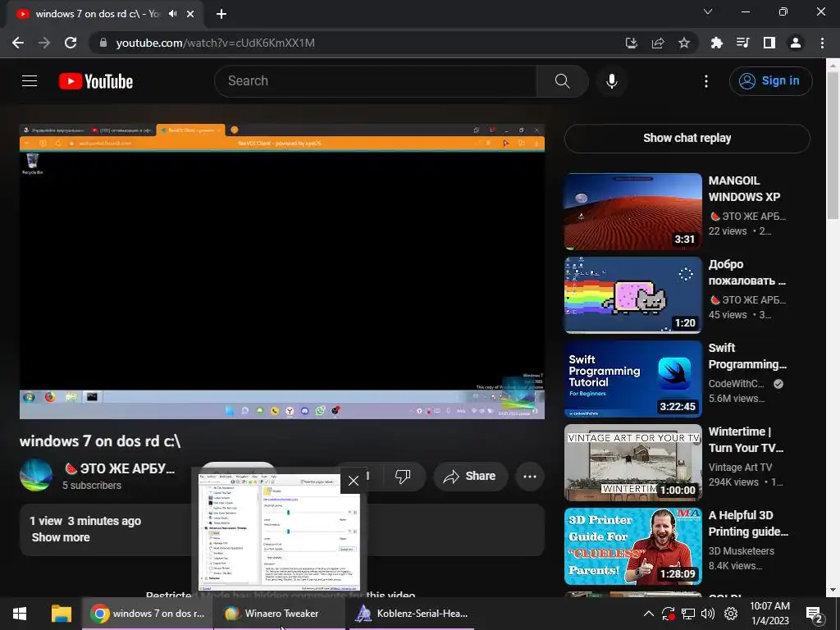Click Vintage Art TV channel name
This screenshot has width=840, height=630.
741,467
